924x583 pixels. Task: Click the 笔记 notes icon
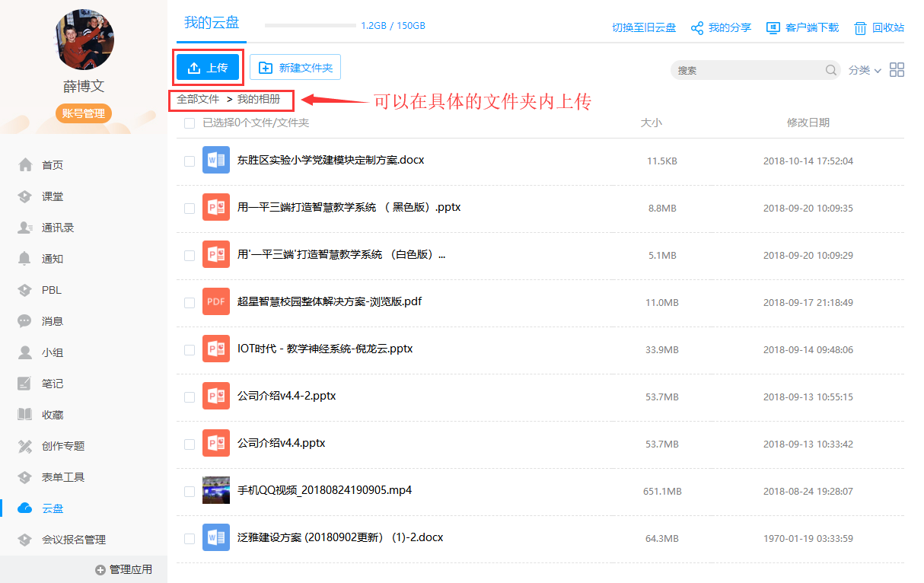point(25,384)
